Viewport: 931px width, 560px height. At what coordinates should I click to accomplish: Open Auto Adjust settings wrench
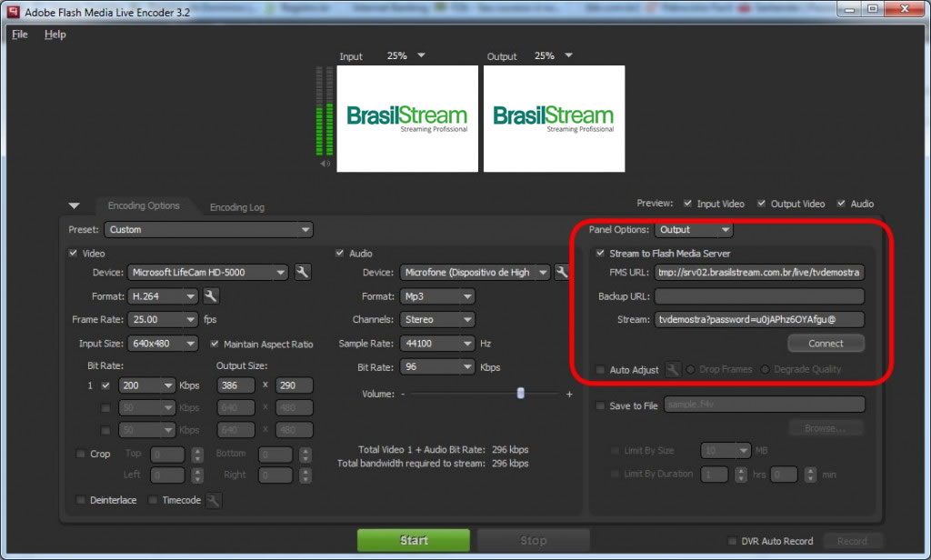point(672,369)
